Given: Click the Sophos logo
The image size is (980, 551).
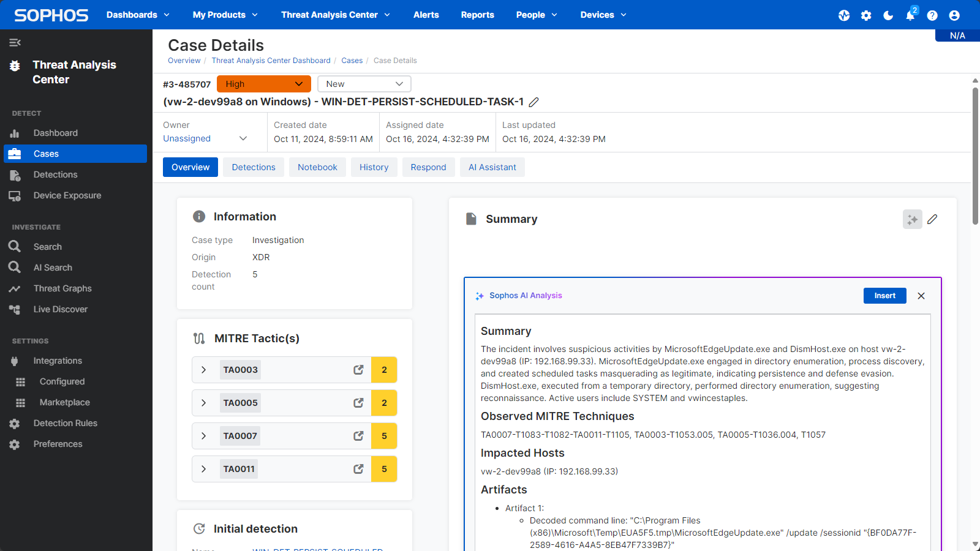Looking at the screenshot, I should click(x=51, y=15).
